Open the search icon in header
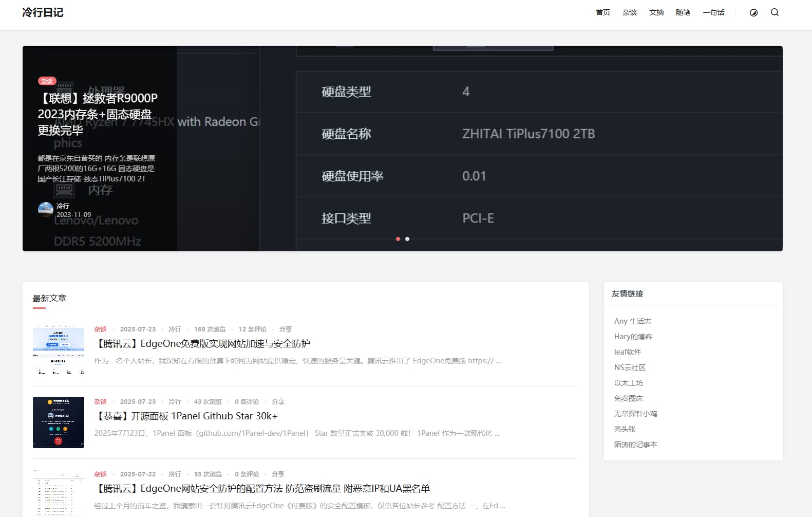Viewport: 812px width, 517px height. pyautogui.click(x=775, y=12)
